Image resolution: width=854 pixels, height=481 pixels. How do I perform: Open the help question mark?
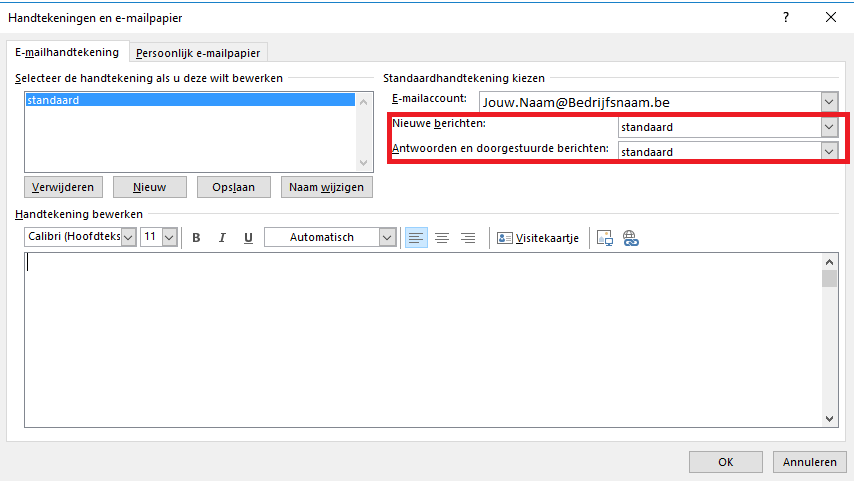785,17
